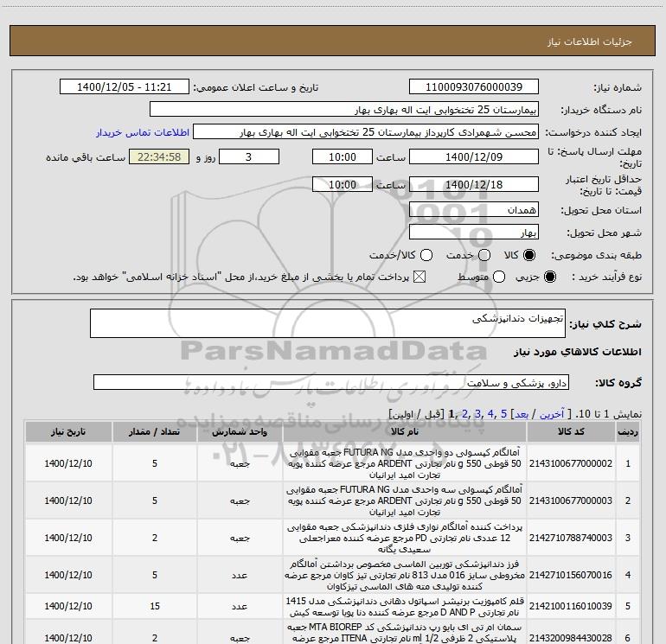Click the buyer organization name field

(344, 110)
